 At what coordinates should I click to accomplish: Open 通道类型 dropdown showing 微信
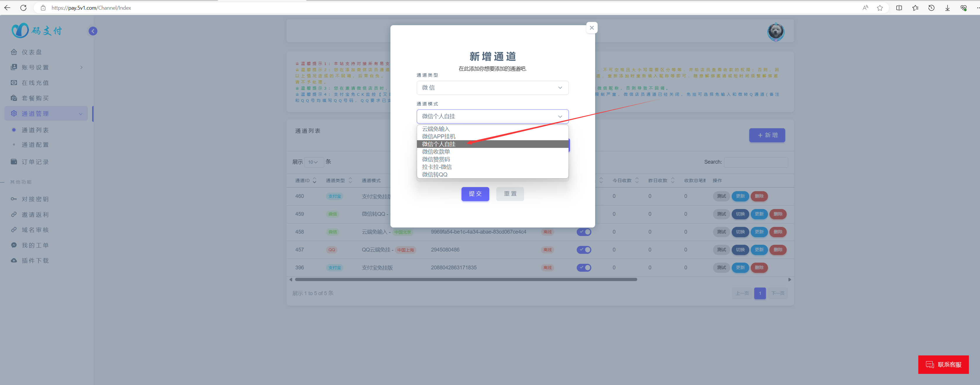492,88
